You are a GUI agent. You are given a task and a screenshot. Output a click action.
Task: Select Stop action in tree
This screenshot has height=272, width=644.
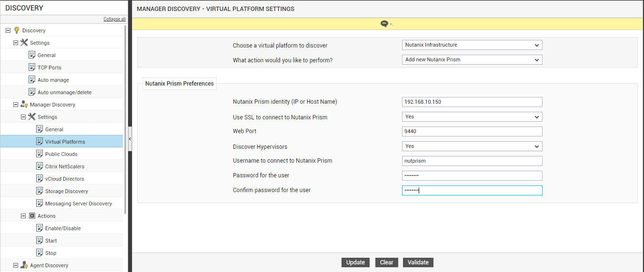[x=50, y=253]
